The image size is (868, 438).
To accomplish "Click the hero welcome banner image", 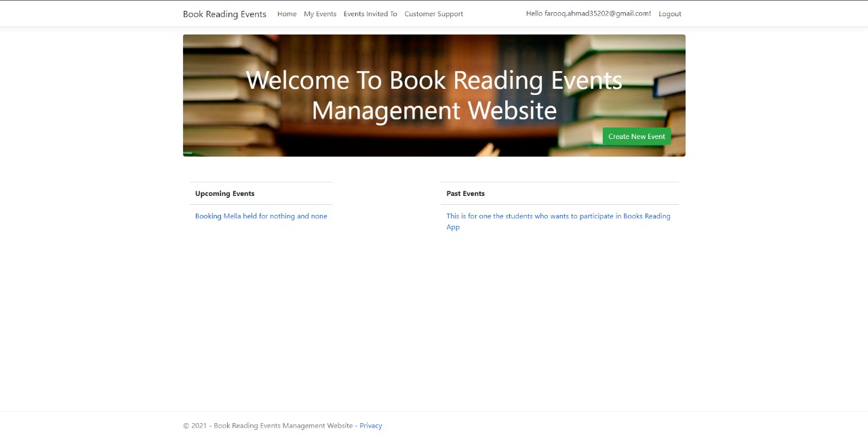I will (x=434, y=95).
